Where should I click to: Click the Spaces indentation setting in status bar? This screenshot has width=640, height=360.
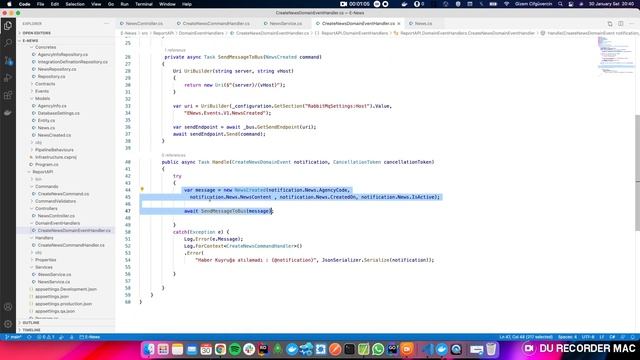(567, 337)
